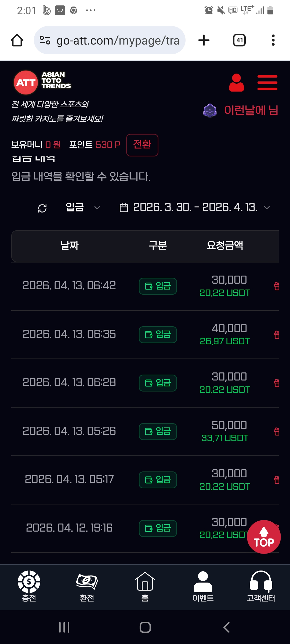Open the 고객센터 support tab
The height and width of the screenshot is (644, 290).
point(261,587)
